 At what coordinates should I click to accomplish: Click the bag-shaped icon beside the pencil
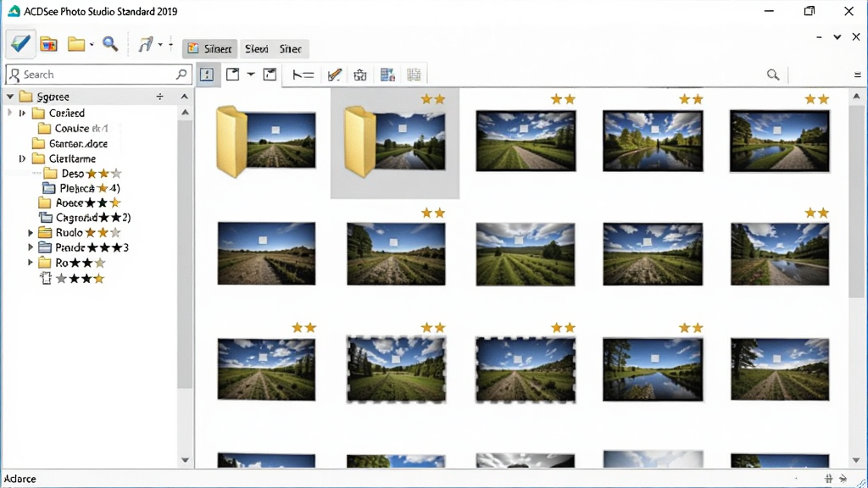pos(360,75)
